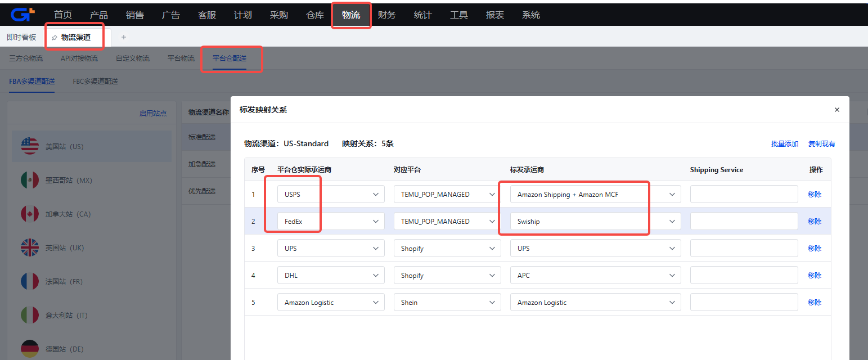The height and width of the screenshot is (360, 868).
Task: Open the 物流 menu
Action: pos(351,15)
